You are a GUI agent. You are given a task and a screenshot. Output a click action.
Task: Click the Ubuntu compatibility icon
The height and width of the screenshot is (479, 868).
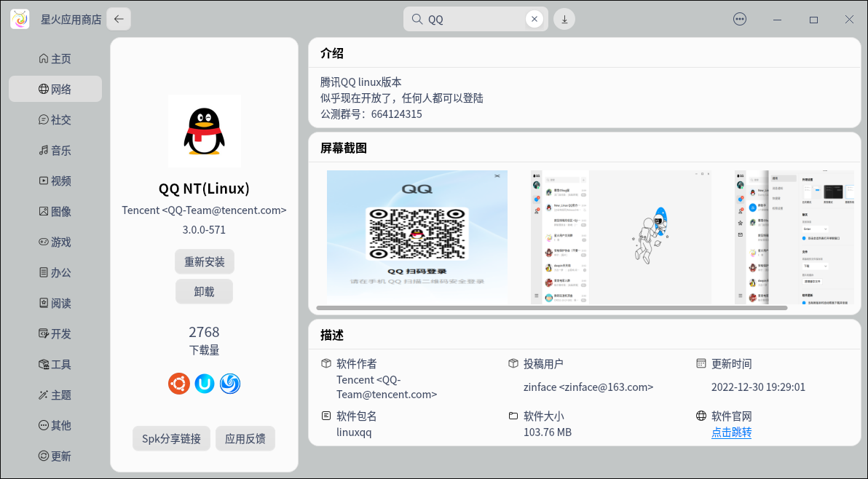(x=179, y=384)
